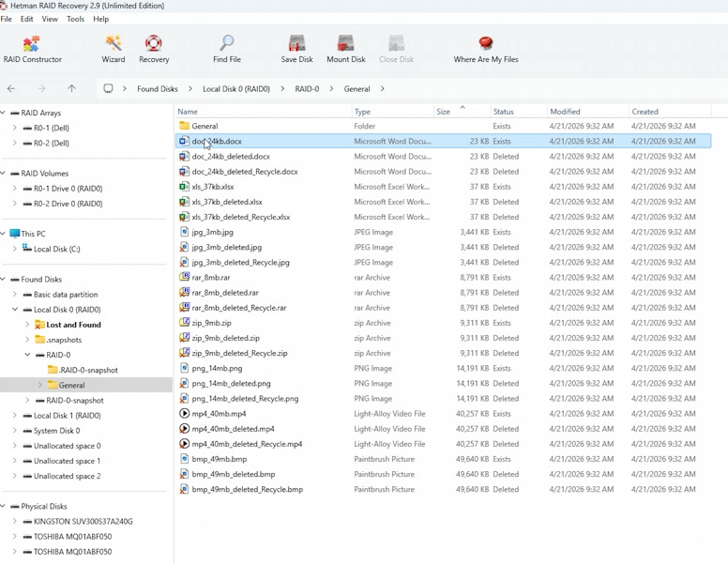Viewport: 728px width, 564px height.
Task: Open the View menu
Action: tap(50, 19)
